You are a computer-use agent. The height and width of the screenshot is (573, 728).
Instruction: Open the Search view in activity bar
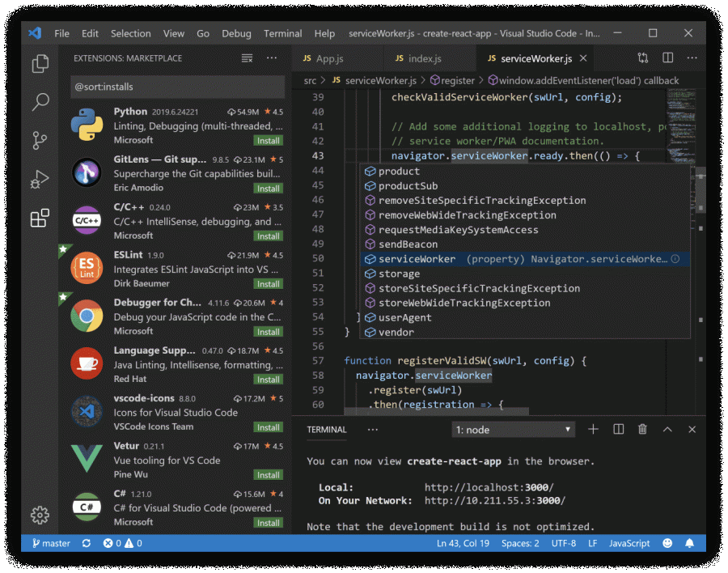[40, 102]
